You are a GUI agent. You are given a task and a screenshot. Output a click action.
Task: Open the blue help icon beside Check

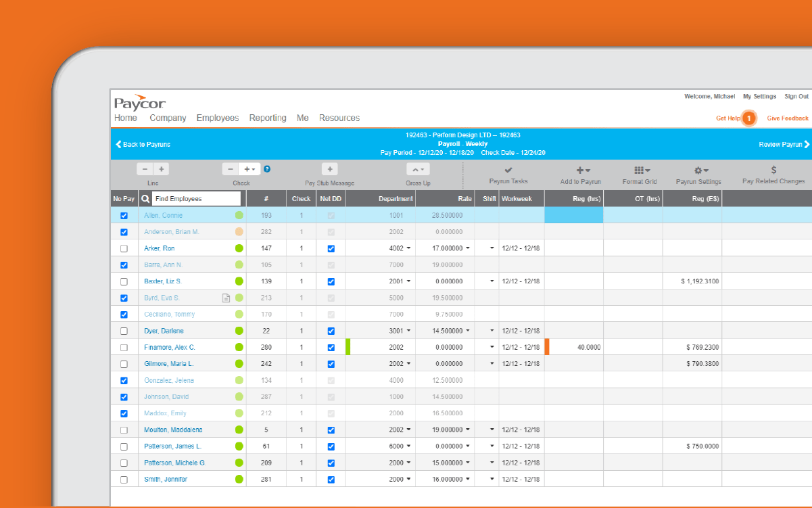(x=267, y=169)
